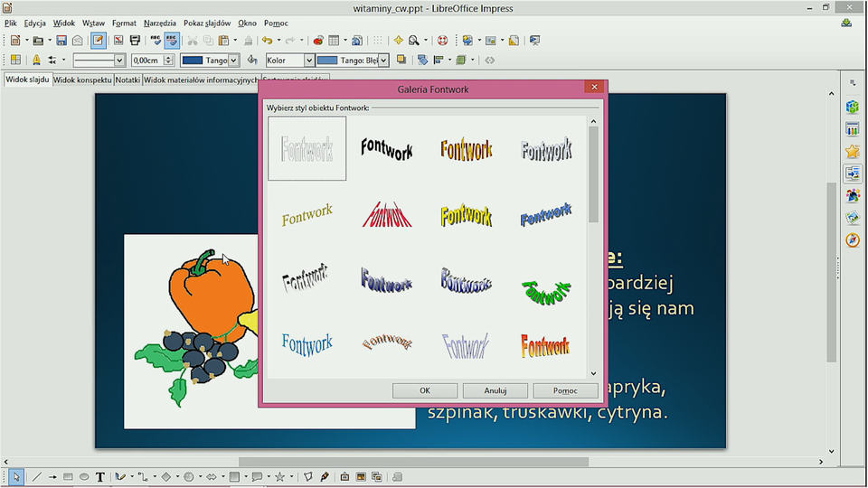Switch to the Notatki tab
Viewport: 868px width, 488px height.
coord(127,80)
